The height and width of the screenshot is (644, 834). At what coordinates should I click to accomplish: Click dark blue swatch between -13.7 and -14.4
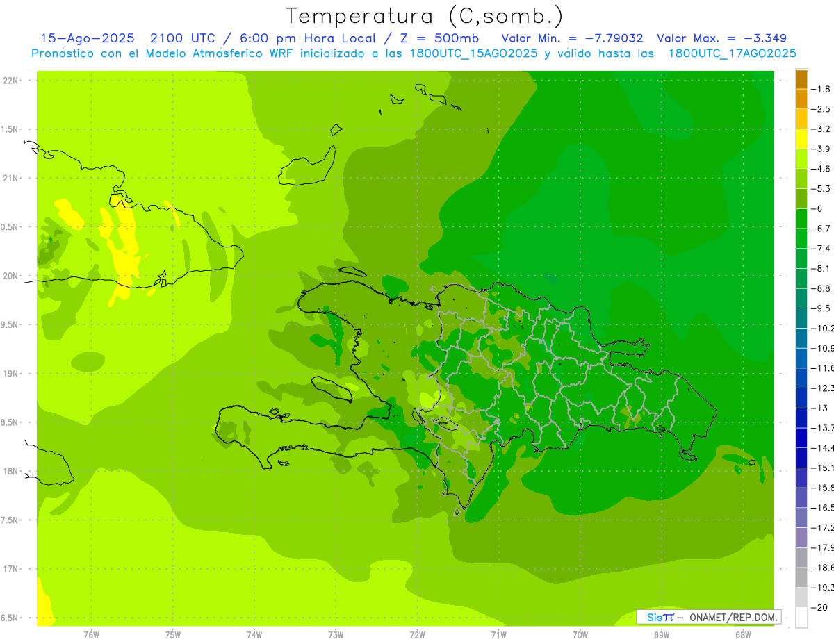point(801,438)
